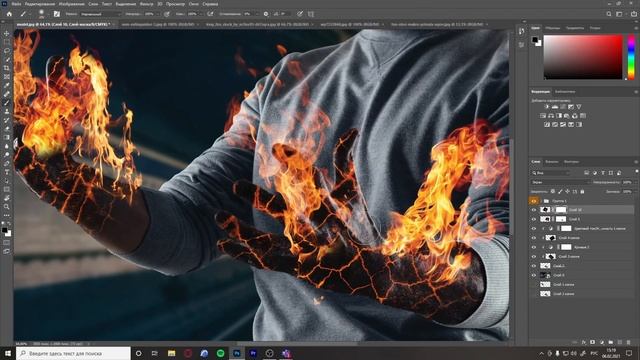Screen dimensions: 640x360
Task: Select the Brush tool in the toolbox
Action: (x=7, y=102)
